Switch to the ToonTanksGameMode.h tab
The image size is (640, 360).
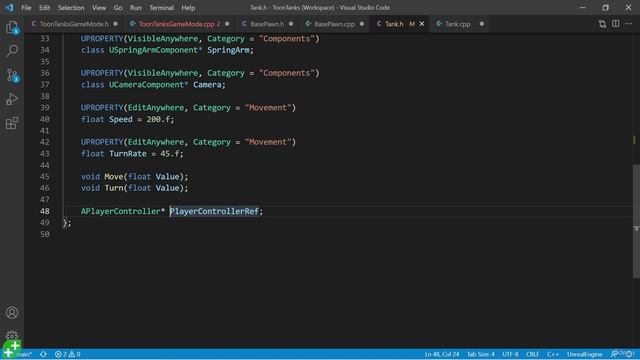(x=74, y=24)
